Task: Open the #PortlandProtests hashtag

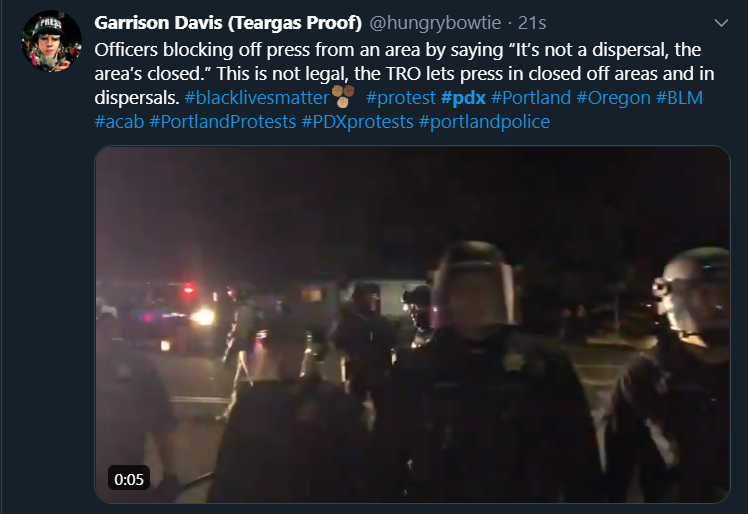Action: point(223,122)
